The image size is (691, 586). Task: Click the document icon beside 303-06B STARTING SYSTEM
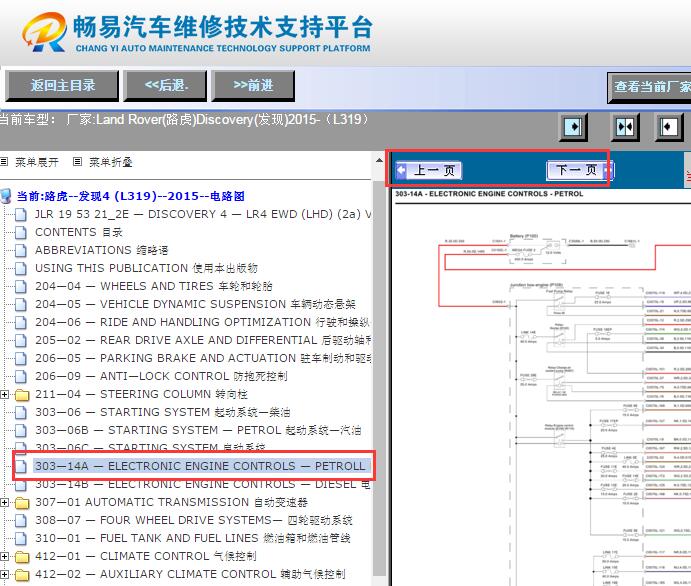pyautogui.click(x=21, y=430)
